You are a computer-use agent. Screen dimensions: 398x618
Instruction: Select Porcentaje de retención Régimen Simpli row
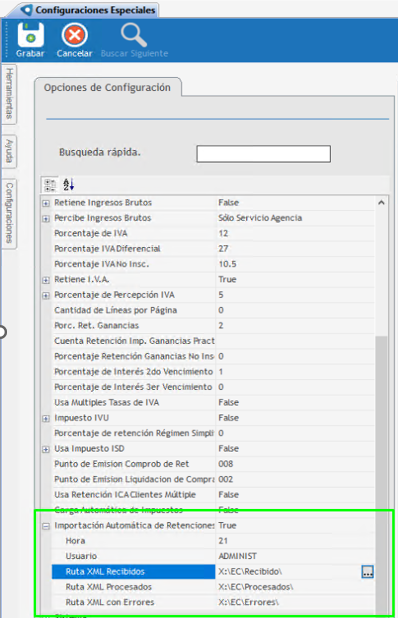pos(213,433)
